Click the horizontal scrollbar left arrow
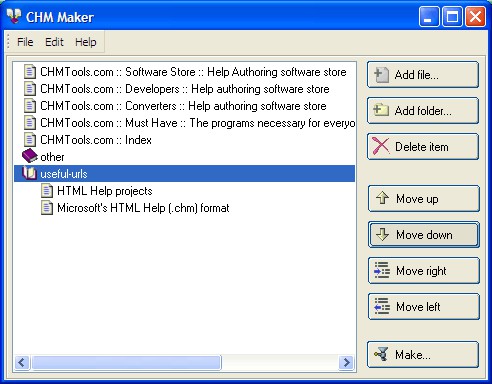Image resolution: width=492 pixels, height=384 pixels. click(22, 362)
